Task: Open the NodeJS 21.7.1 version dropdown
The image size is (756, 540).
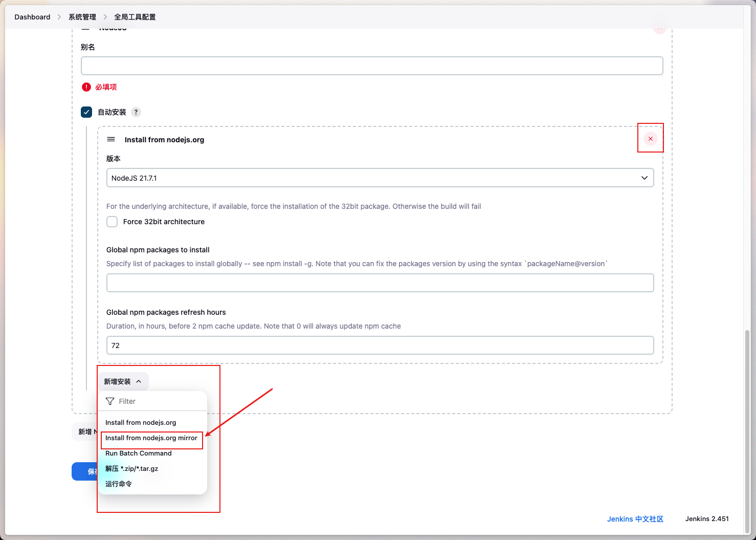Action: coord(380,178)
